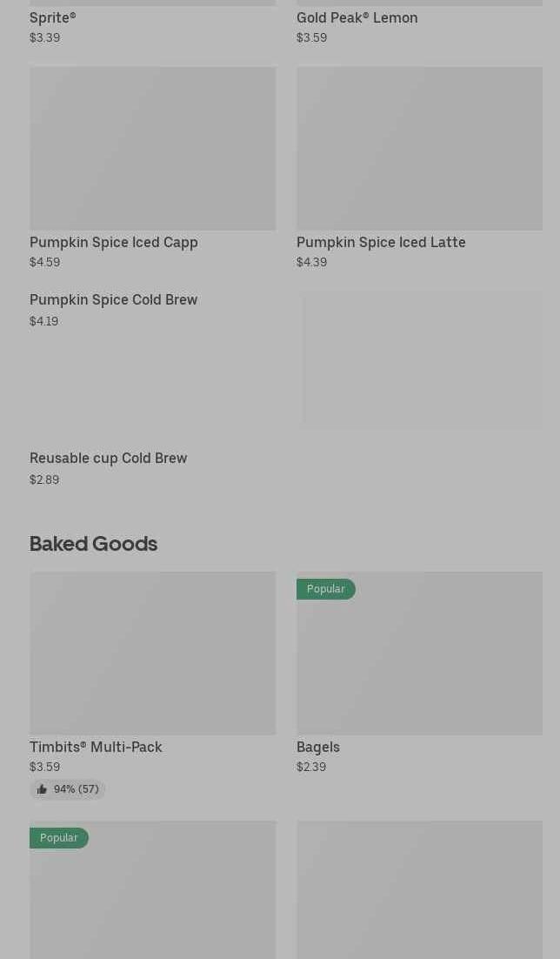
Task: Open Timbits Multi-Pack title
Action: point(96,747)
